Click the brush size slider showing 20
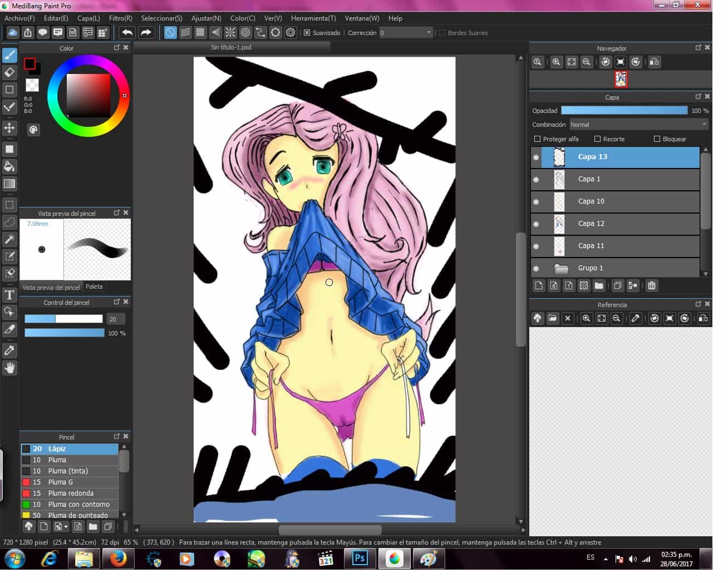Screen dimensions: 728x583 (x=63, y=319)
